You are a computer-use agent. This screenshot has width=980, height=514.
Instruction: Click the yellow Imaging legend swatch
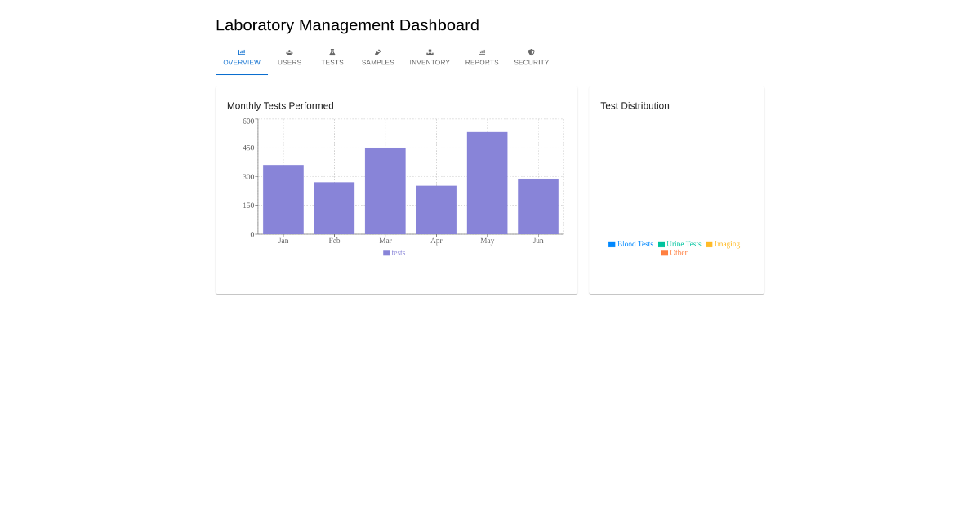pyautogui.click(x=709, y=245)
